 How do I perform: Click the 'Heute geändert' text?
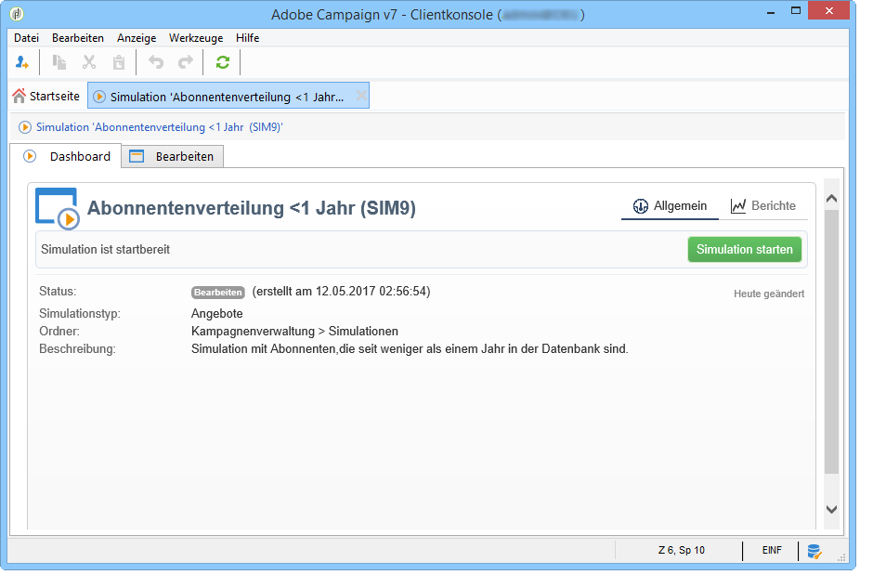[x=769, y=294]
